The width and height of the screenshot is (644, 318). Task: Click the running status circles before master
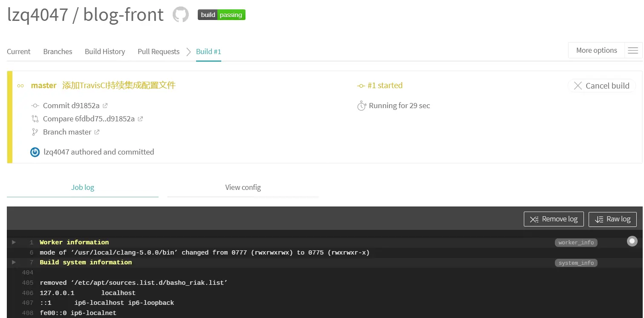[x=20, y=86]
